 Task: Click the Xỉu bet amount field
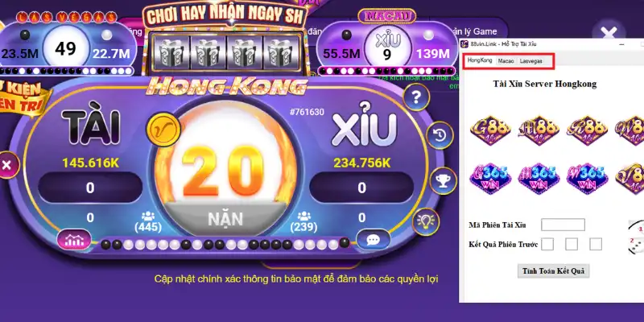(x=361, y=188)
